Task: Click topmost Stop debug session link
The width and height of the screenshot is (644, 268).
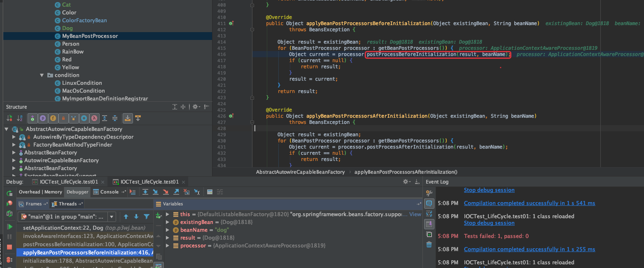Action: [x=489, y=190]
